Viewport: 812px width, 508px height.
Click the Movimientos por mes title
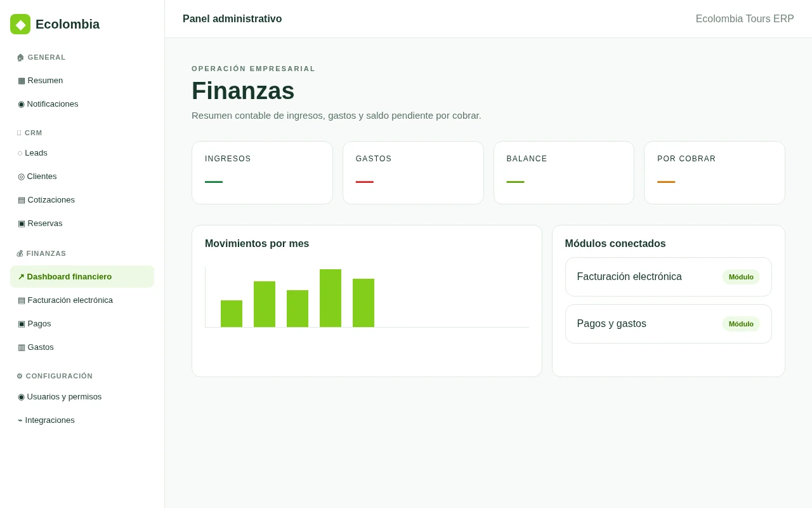(x=257, y=244)
